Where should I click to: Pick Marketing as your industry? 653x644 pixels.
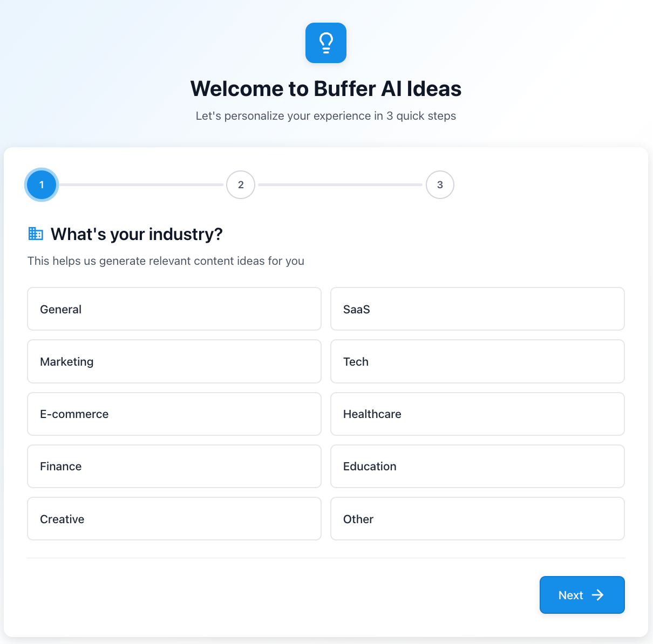point(174,361)
